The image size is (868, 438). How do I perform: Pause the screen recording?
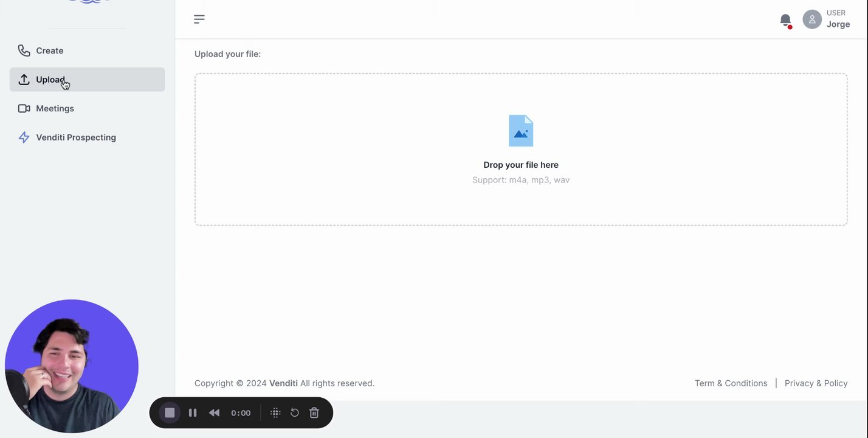click(193, 412)
